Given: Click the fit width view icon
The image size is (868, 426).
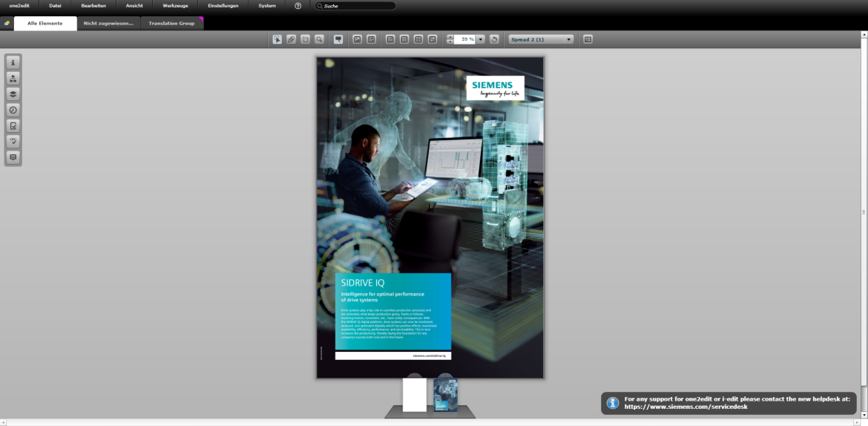Looking at the screenshot, I should point(418,39).
